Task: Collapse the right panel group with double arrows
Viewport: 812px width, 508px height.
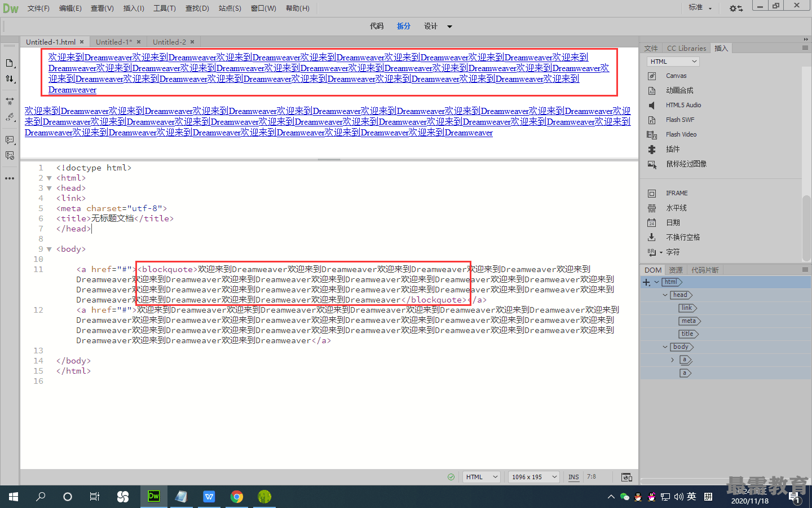Action: [806, 39]
